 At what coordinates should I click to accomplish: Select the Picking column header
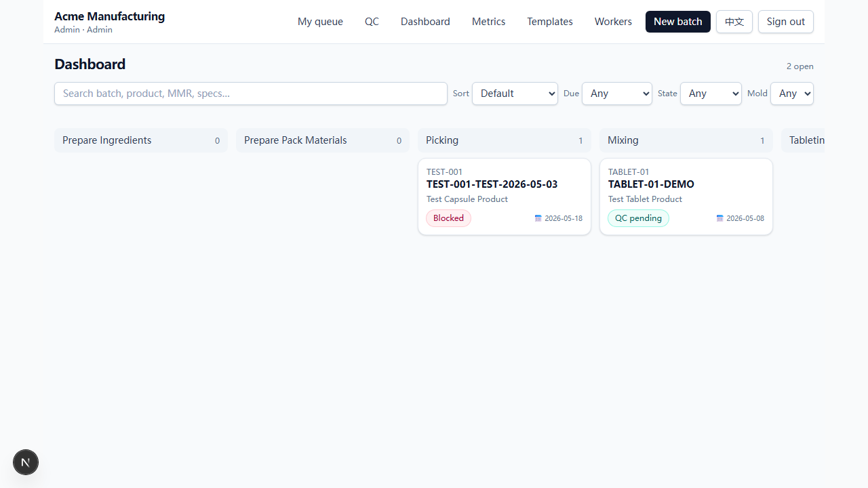505,140
